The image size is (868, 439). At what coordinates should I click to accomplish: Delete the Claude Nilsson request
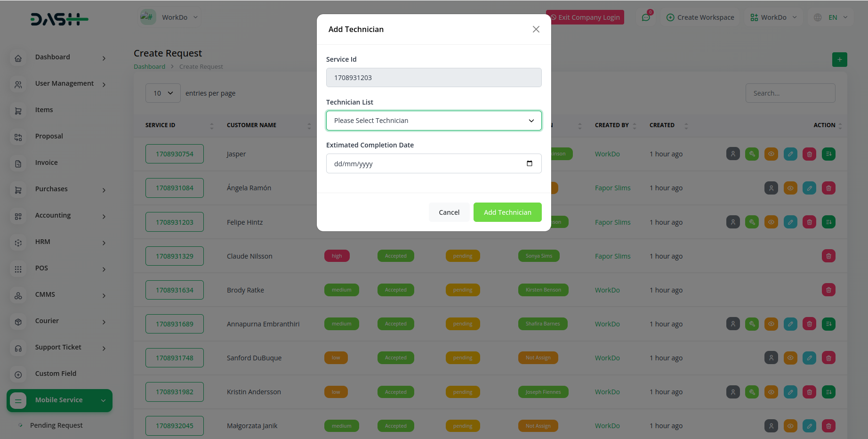click(828, 256)
